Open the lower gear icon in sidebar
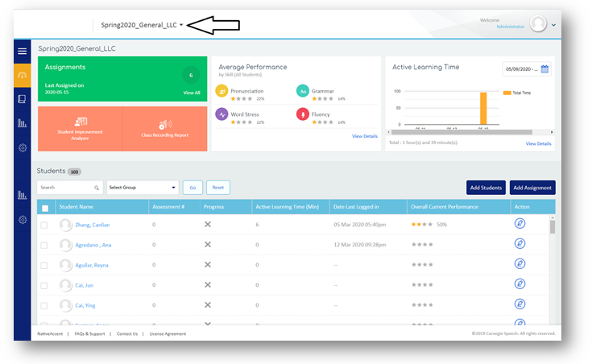Image resolution: width=592 pixels, height=364 pixels. 23,220
